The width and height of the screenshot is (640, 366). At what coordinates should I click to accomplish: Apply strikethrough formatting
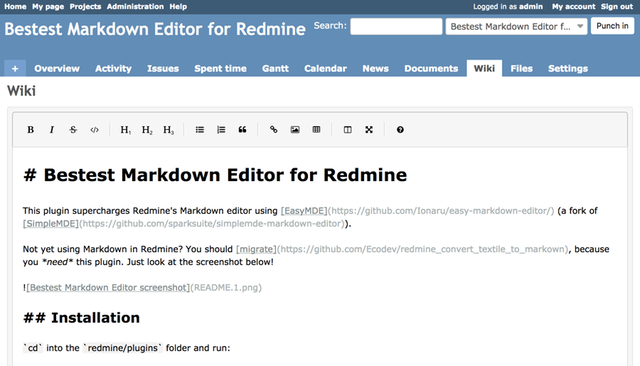73,130
